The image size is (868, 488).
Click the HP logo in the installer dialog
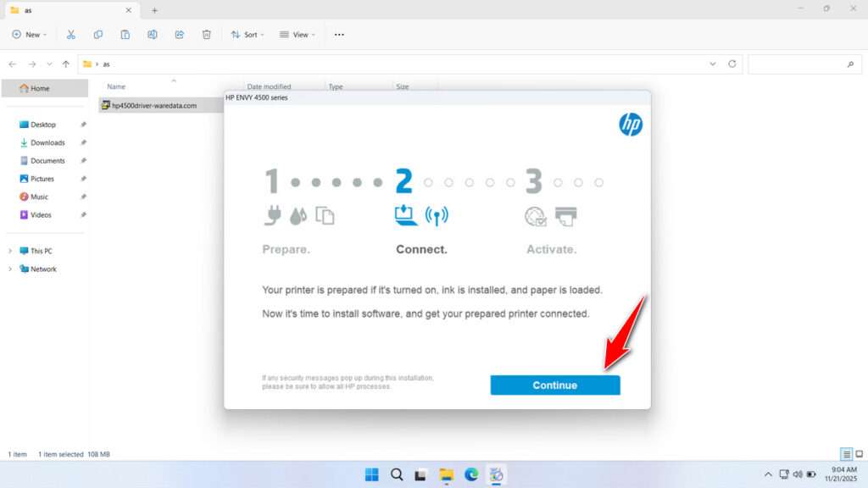[x=630, y=124]
